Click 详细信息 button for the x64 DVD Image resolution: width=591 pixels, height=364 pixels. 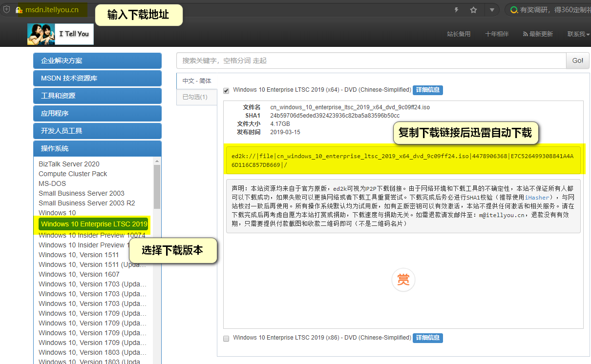pos(427,90)
